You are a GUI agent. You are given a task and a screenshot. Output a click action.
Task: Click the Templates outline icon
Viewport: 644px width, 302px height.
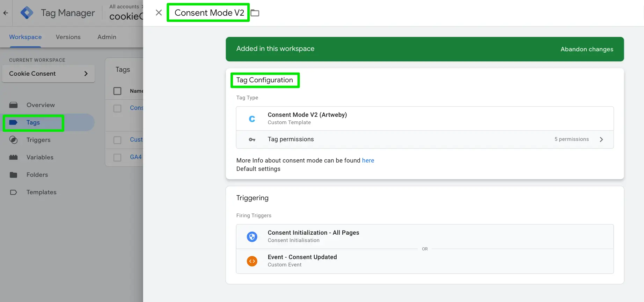point(13,192)
